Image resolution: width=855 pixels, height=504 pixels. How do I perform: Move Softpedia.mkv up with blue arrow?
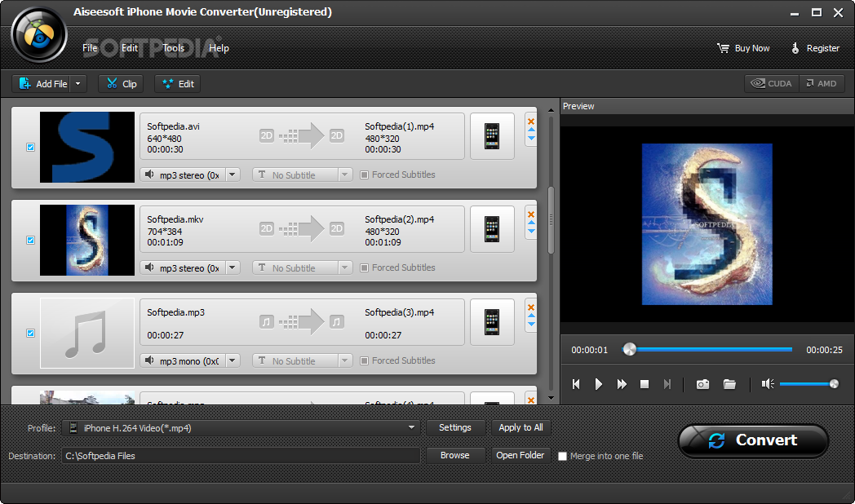pos(531,223)
